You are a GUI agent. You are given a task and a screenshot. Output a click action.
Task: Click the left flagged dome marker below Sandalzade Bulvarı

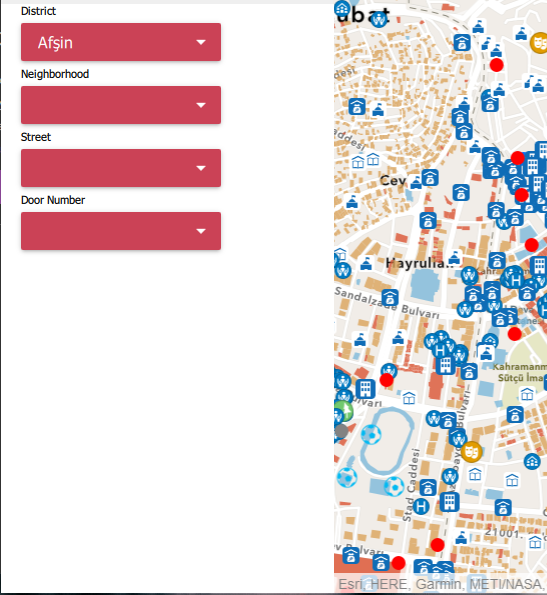[x=360, y=339]
